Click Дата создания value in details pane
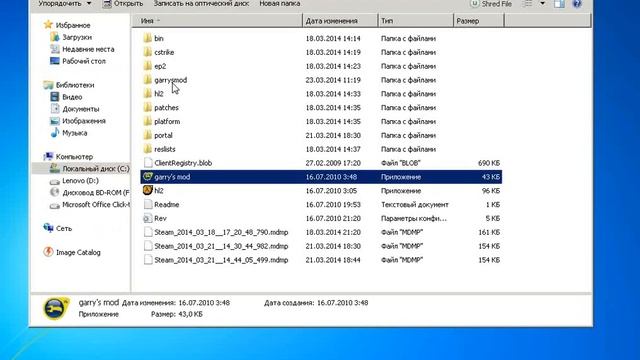This screenshot has width=640, height=360. click(342, 303)
